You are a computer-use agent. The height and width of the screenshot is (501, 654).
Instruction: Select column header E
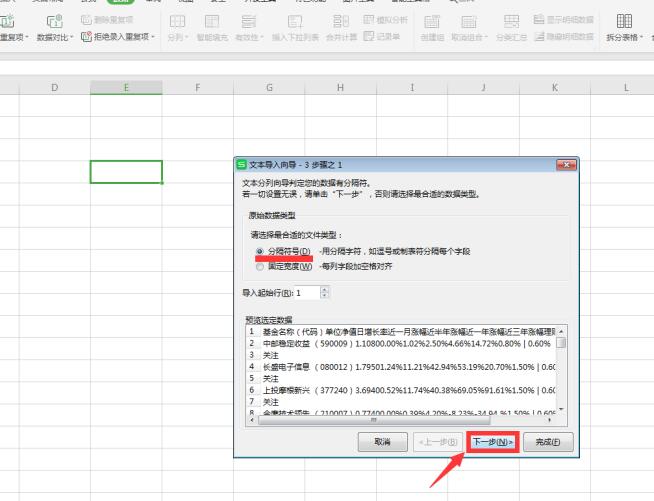(126, 88)
